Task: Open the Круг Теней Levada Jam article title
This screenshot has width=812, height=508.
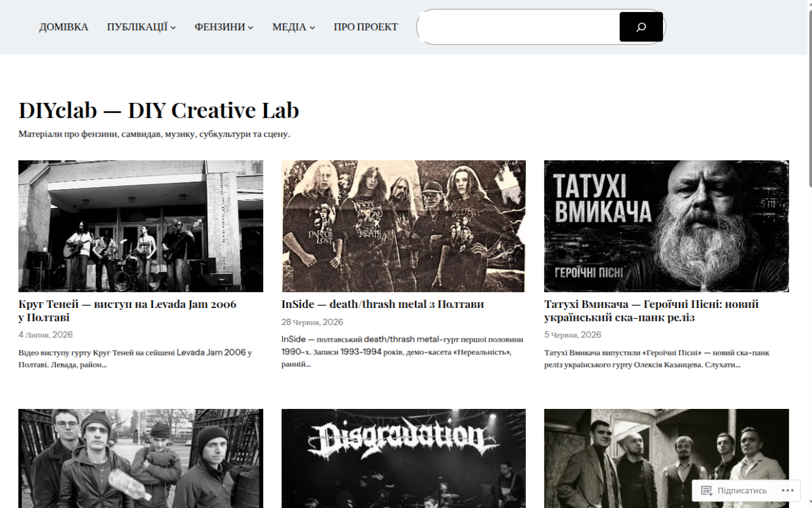Action: click(x=127, y=311)
